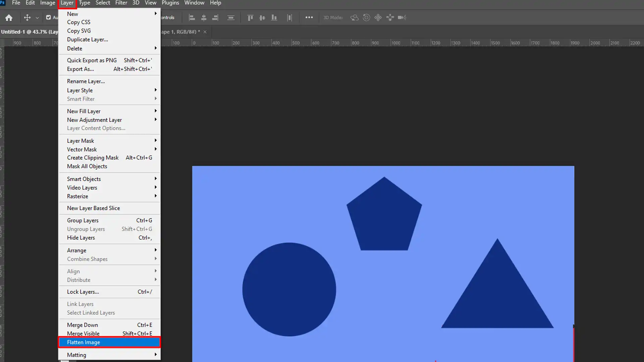Toggle the Auto-Select checkbox
The width and height of the screenshot is (644, 362).
[48, 17]
